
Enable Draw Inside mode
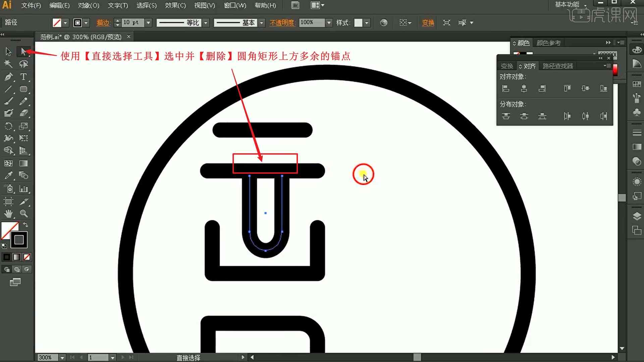[x=27, y=269]
